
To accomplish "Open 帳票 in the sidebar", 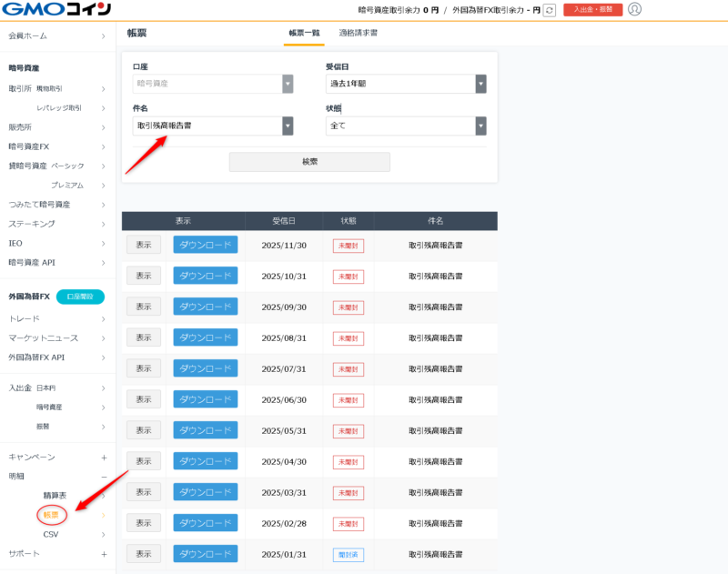I will point(52,515).
